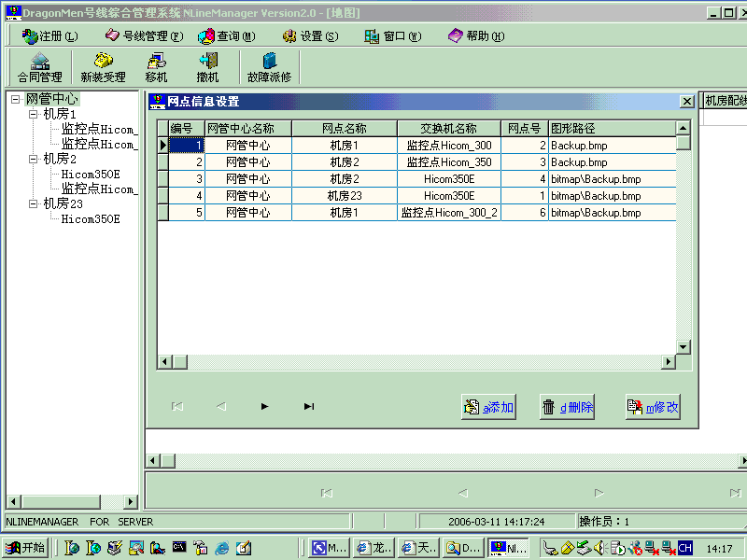Viewport: 747px width, 560px height.
Task: Click the map area scrollbar left arrow
Action: click(152, 460)
